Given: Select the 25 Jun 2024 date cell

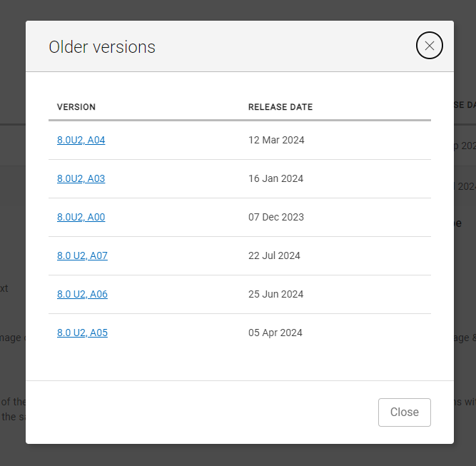Looking at the screenshot, I should point(275,294).
